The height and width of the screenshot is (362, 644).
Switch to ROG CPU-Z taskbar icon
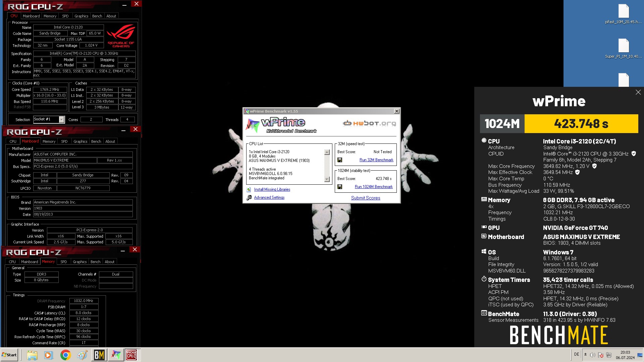pyautogui.click(x=131, y=355)
